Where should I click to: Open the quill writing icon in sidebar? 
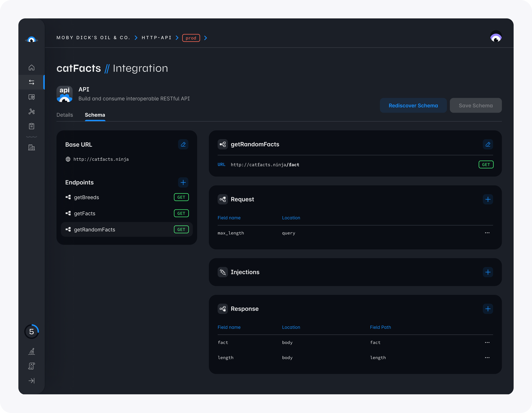31,352
